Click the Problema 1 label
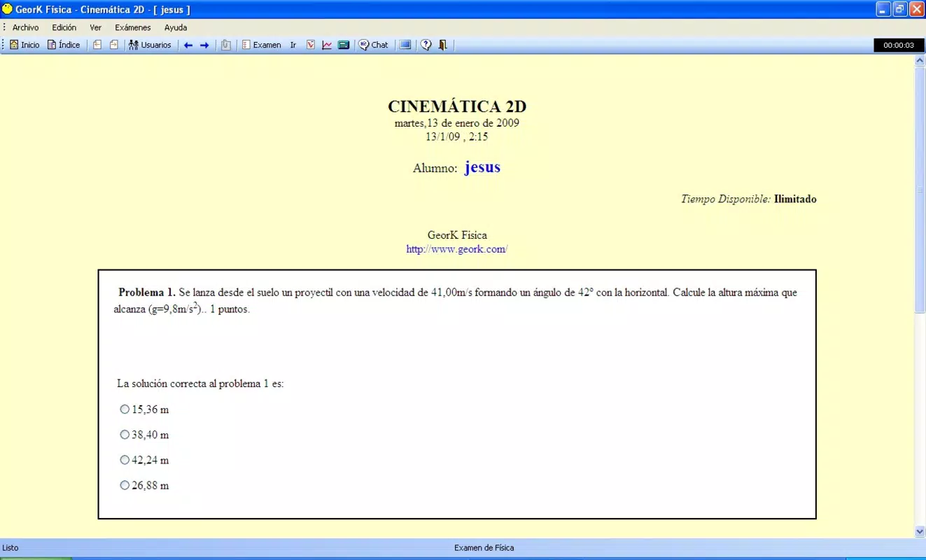The image size is (926, 560). click(x=147, y=293)
